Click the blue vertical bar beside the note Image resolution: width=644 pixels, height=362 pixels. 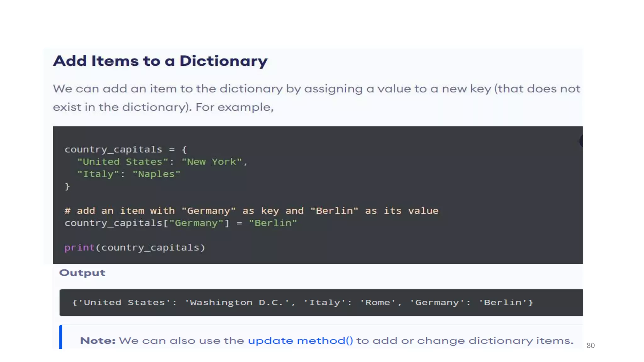click(61, 337)
